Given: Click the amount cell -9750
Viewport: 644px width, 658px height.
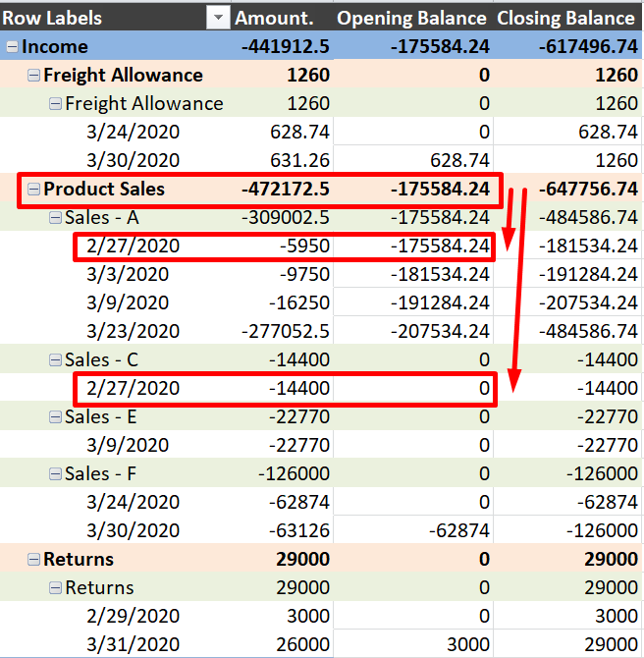Looking at the screenshot, I should tap(305, 274).
